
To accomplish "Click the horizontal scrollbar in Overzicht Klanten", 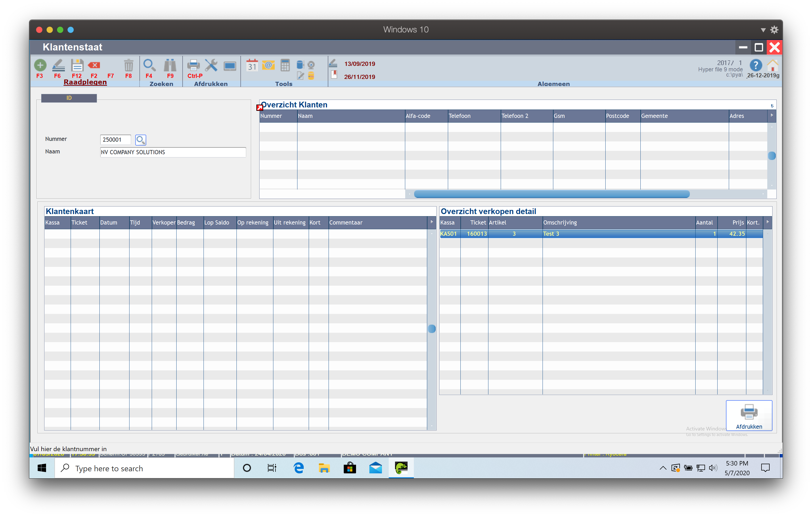I will coord(551,194).
